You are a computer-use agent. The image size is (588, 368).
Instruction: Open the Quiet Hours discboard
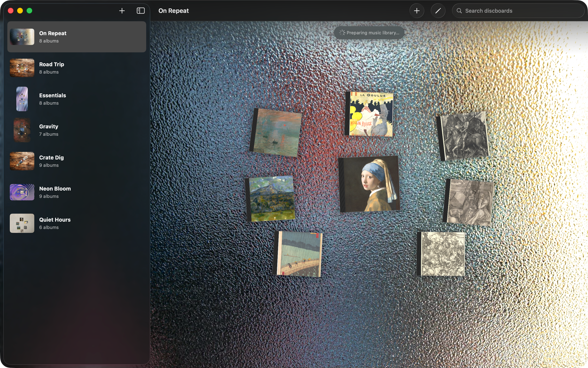[77, 223]
